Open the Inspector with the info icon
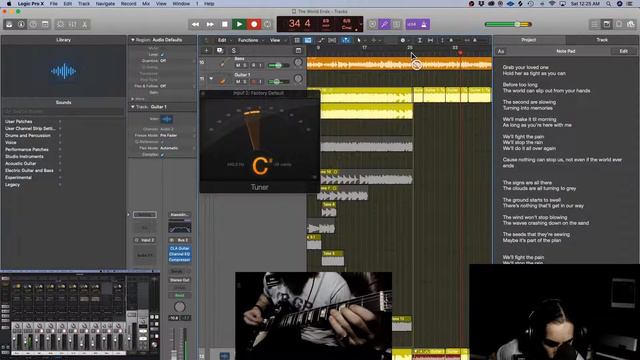 point(21,24)
